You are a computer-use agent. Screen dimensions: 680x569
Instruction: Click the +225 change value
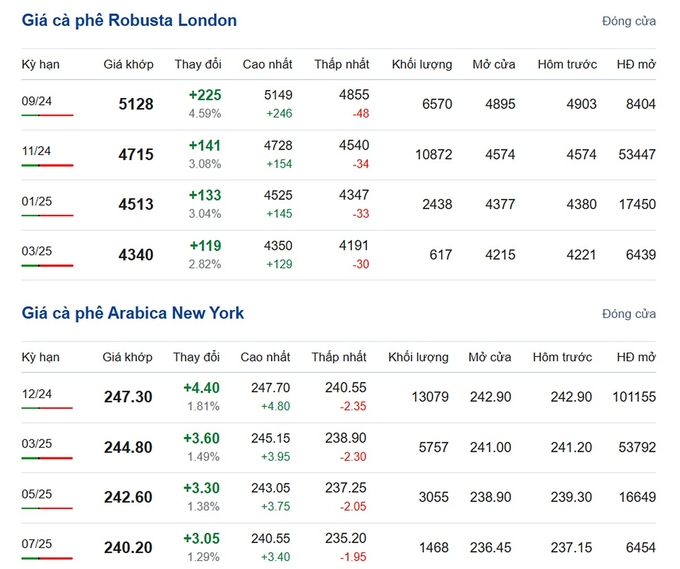205,95
